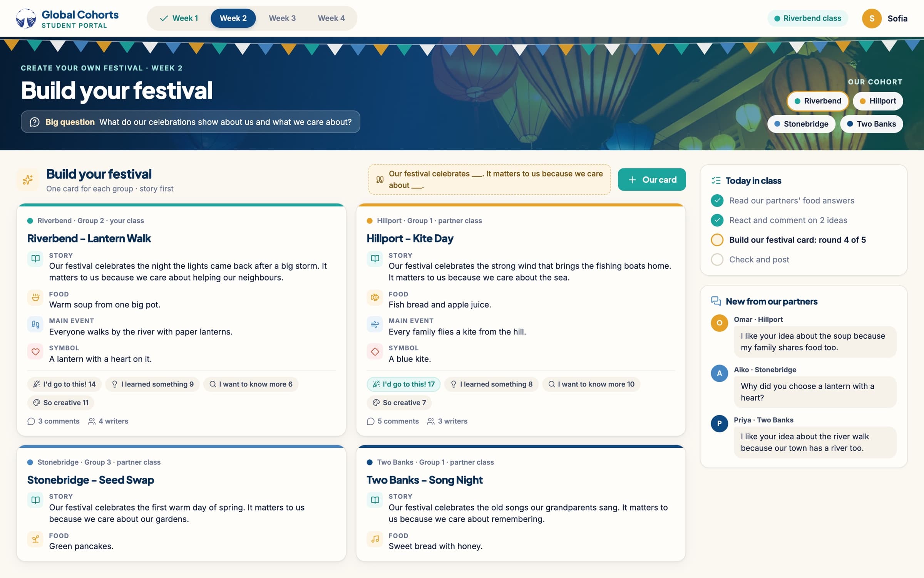Viewport: 924px width, 578px height.
Task: Click the wind Main Event icon on Hillport card
Action: (375, 324)
